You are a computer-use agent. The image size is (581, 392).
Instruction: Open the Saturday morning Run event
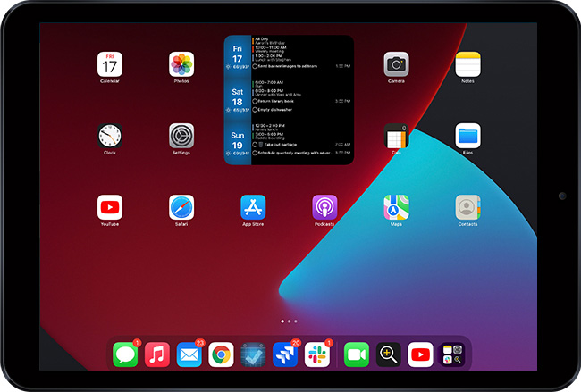point(268,84)
